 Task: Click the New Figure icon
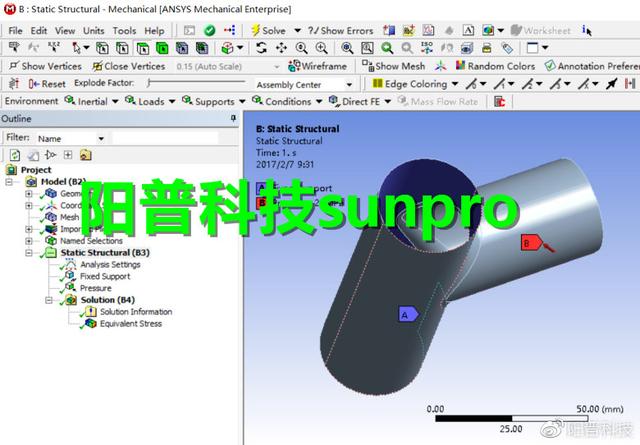[488, 31]
